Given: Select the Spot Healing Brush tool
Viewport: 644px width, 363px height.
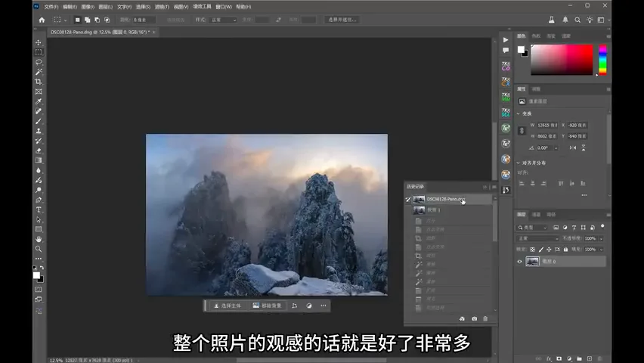Looking at the screenshot, I should (x=39, y=111).
